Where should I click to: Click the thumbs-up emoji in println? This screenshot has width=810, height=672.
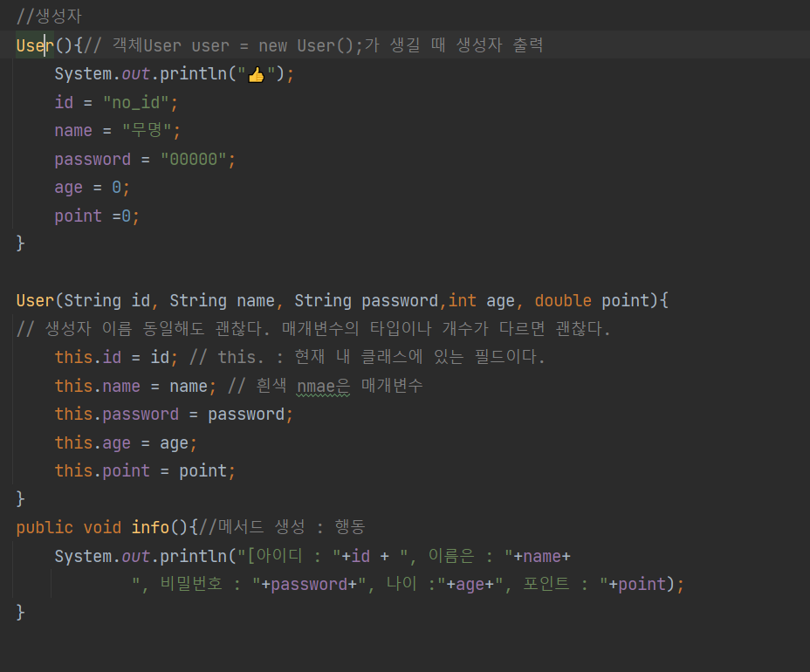click(x=257, y=75)
